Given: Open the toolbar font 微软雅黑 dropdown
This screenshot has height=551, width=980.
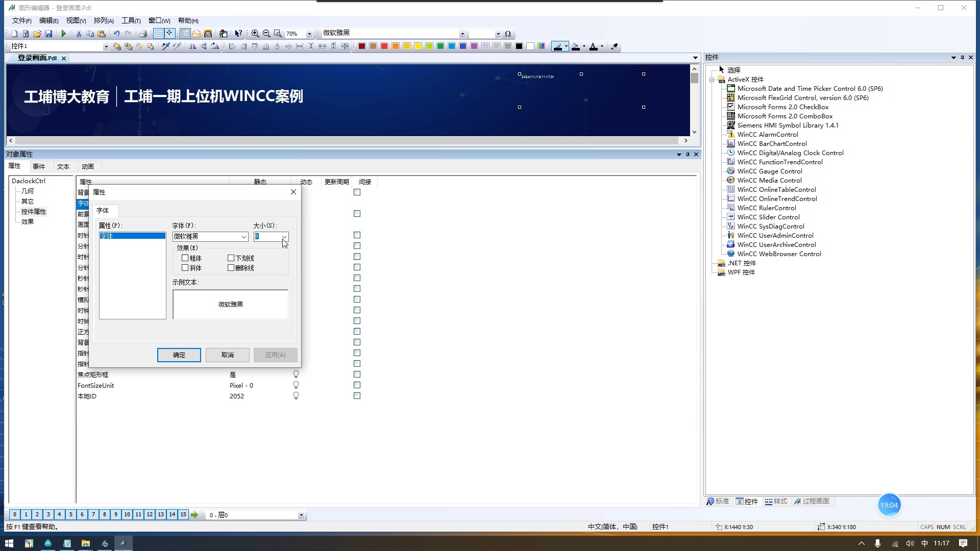Looking at the screenshot, I should pyautogui.click(x=462, y=34).
